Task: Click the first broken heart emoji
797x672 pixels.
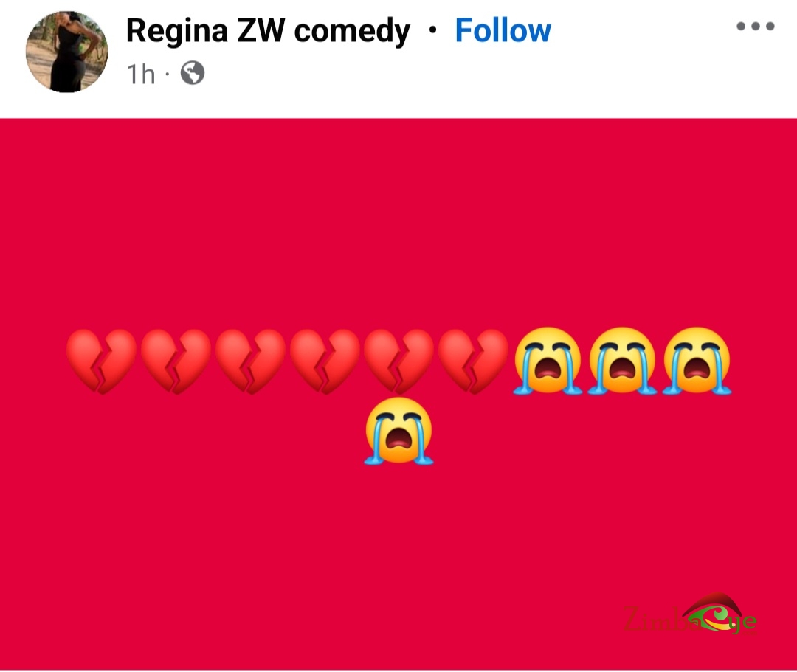Action: pos(102,361)
